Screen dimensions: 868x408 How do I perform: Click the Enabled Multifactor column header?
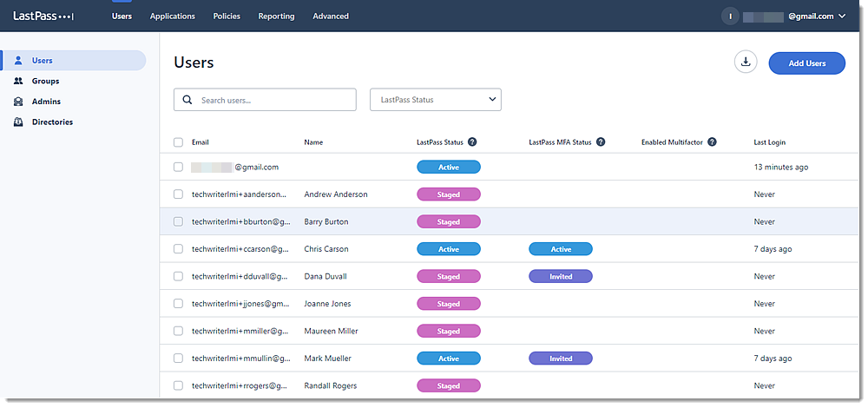click(x=672, y=142)
